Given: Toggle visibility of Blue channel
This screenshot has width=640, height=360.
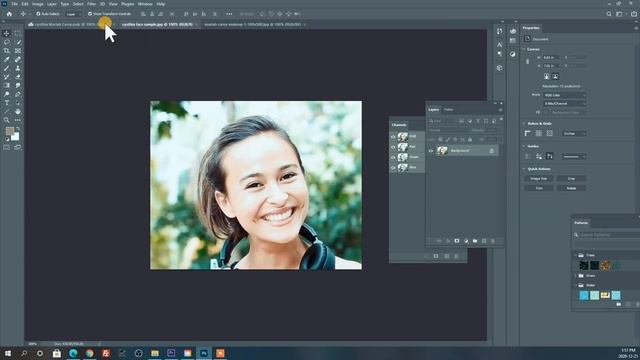Looking at the screenshot, I should coord(393,167).
